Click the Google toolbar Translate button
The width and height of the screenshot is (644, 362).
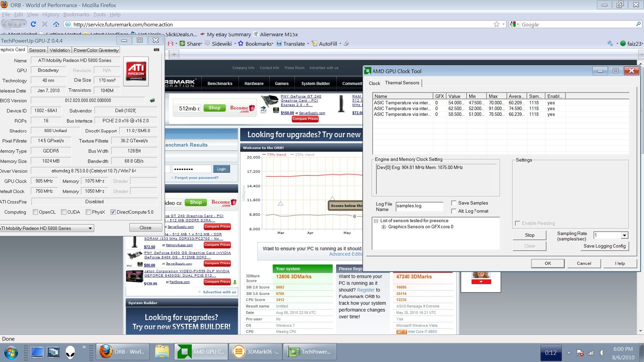(290, 44)
